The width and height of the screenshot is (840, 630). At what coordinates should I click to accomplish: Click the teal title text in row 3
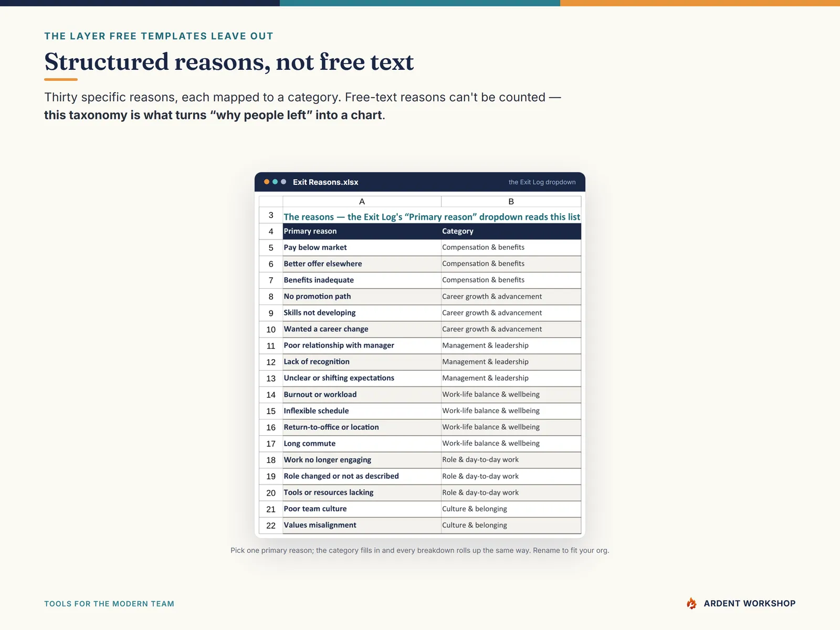(x=432, y=217)
